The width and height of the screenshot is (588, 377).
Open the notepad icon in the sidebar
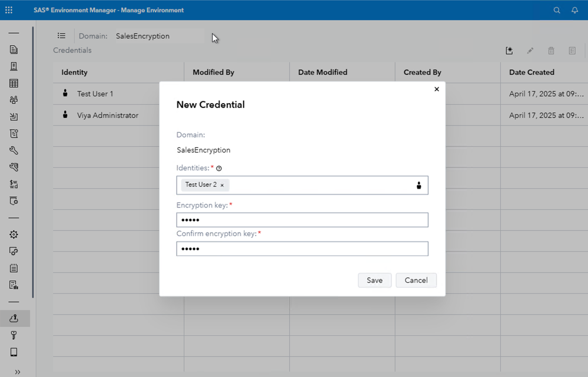coord(14,268)
